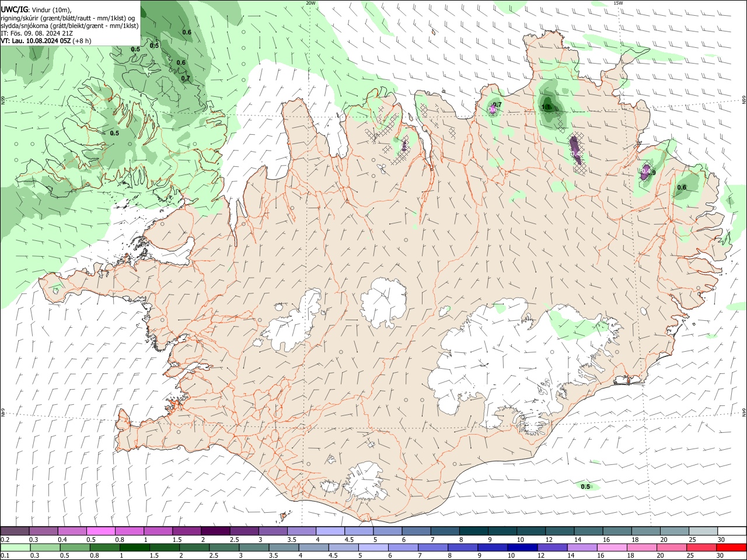Click the deep blue 10 mm rain swatch
Screen dimensions: 747x560
point(522,547)
